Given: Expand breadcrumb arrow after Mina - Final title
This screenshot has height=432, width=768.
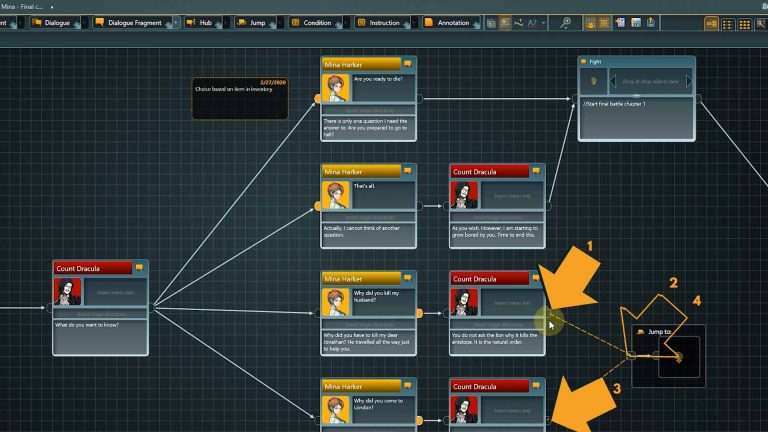Looking at the screenshot, I should coord(52,7).
